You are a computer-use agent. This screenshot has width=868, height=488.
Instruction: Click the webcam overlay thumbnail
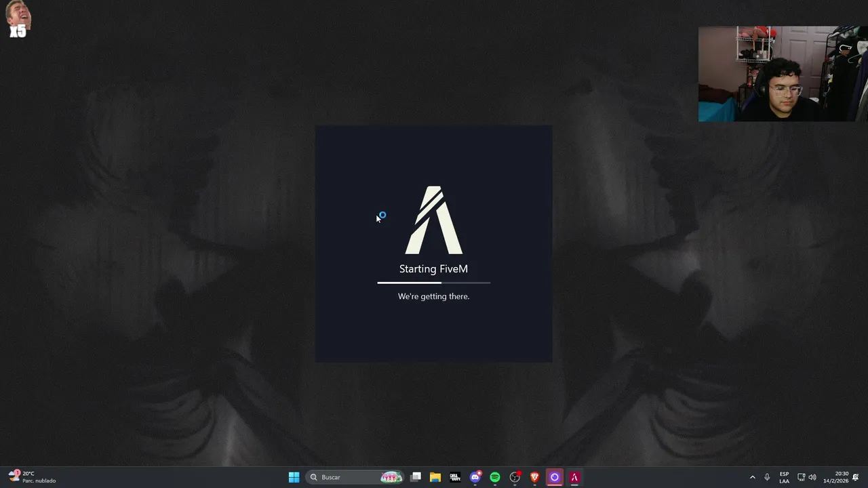783,74
